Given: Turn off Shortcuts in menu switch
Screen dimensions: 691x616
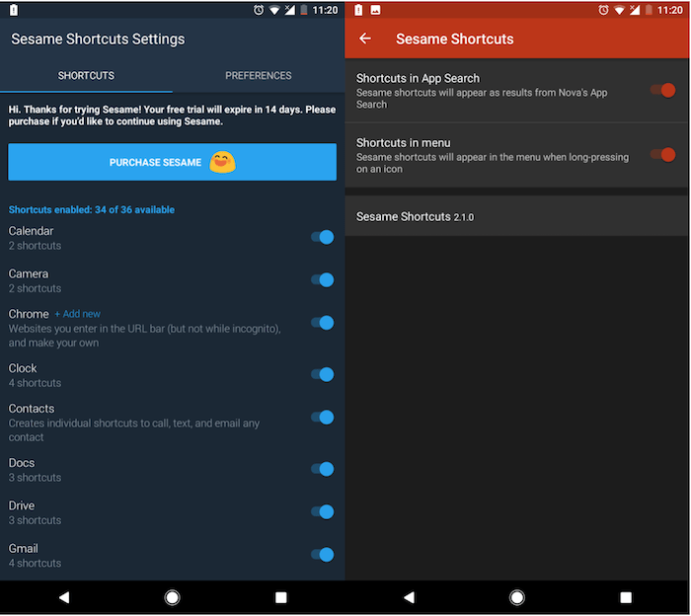Looking at the screenshot, I should pos(663,155).
